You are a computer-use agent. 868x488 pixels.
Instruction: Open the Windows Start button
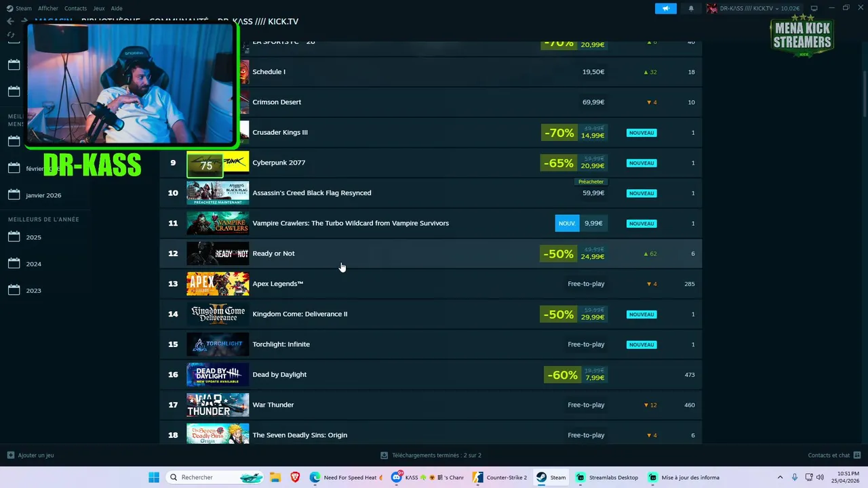pos(154,477)
